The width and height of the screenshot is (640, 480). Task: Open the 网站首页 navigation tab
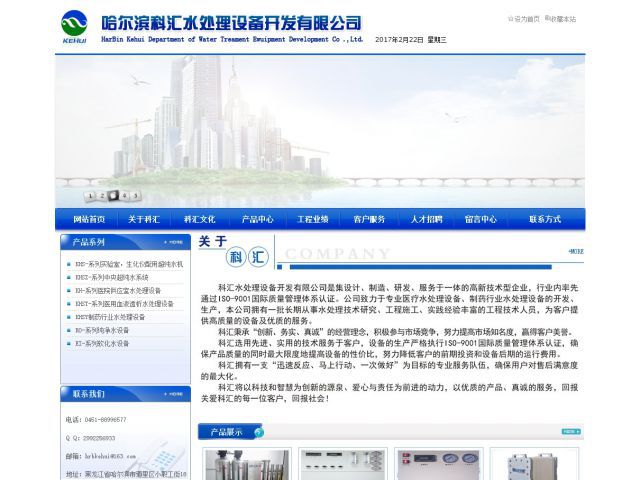pos(88,219)
